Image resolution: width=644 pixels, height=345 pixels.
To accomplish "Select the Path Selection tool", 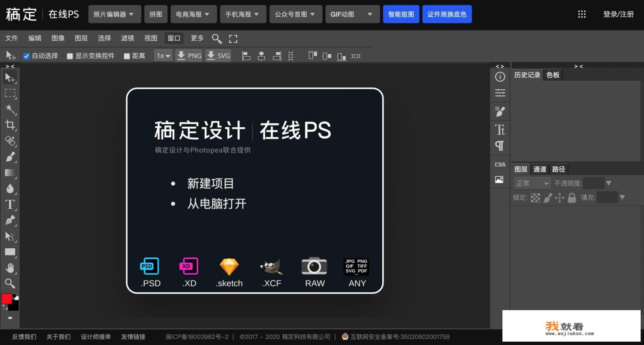I will 10,236.
